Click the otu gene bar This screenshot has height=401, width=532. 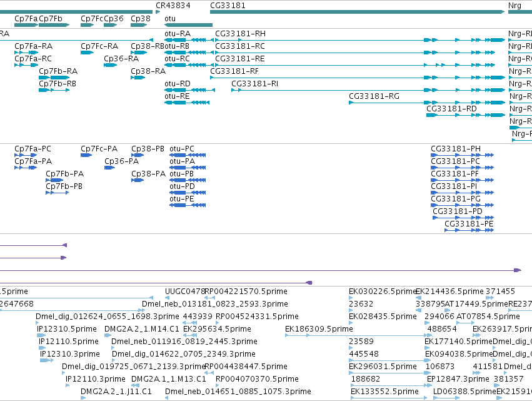[188, 25]
